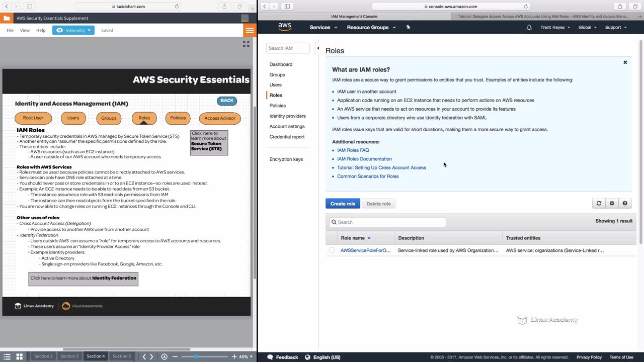The height and width of the screenshot is (362, 644).
Task: Open the AWS Support dropdown
Action: pyautogui.click(x=616, y=27)
